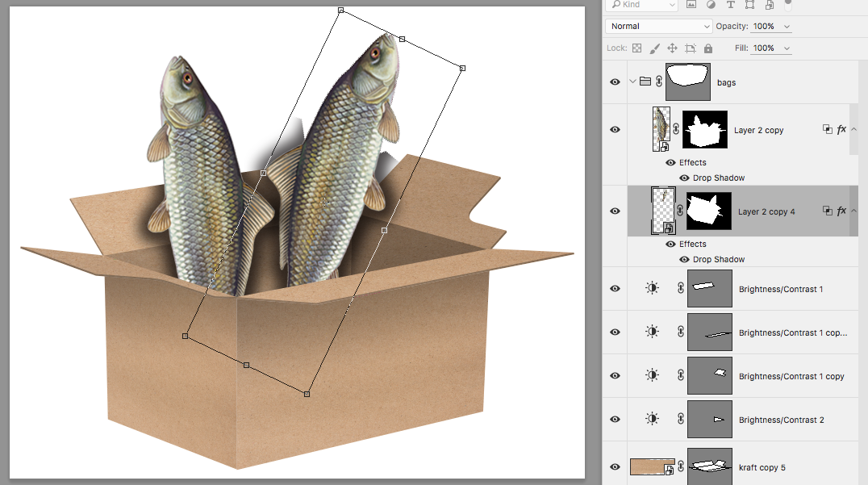The height and width of the screenshot is (485, 868).
Task: Hide the Brightness/Contrast 1 layer
Action: pyautogui.click(x=615, y=288)
